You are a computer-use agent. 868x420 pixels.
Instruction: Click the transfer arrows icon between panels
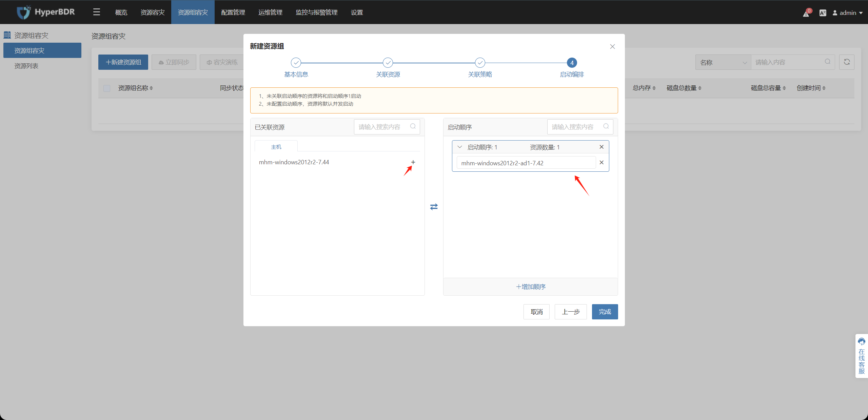[x=434, y=207]
